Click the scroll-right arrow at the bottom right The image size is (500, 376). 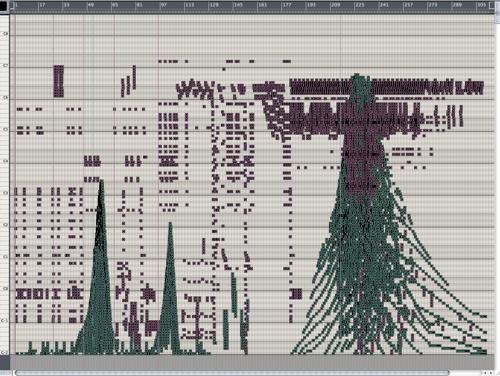coord(491,373)
